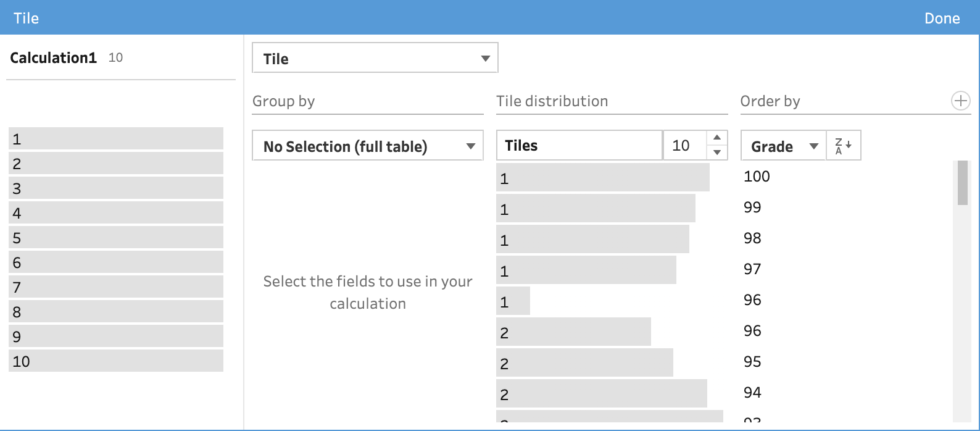Screen dimensions: 980x431
Task: Click Done to finish the calculation
Action: point(942,18)
